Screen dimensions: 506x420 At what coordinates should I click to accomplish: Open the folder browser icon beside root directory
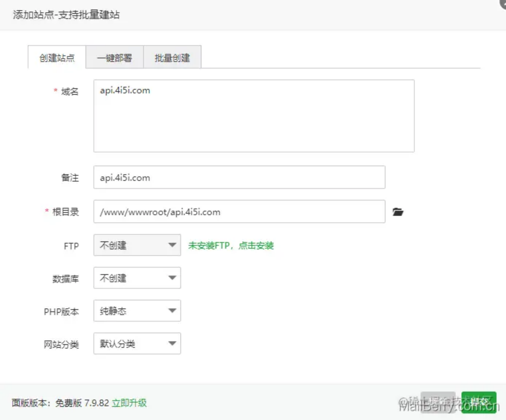[398, 212]
